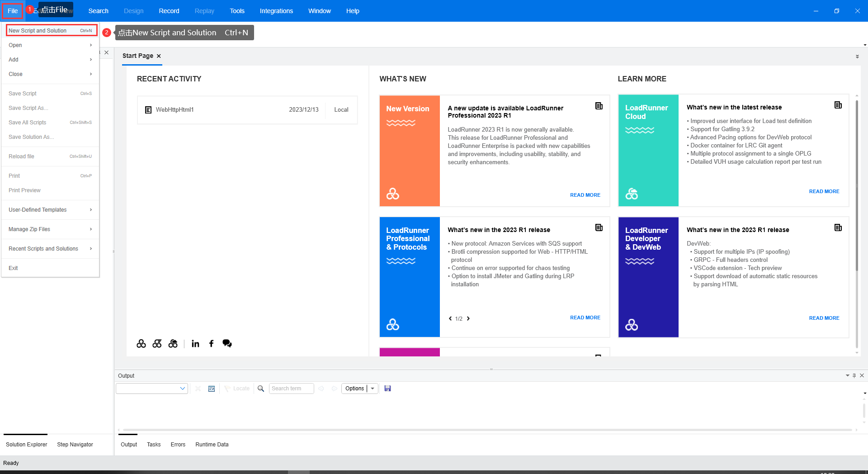The image size is (868, 474).
Task: Open the LinkedIn icon on the Start Page
Action: coord(195,344)
